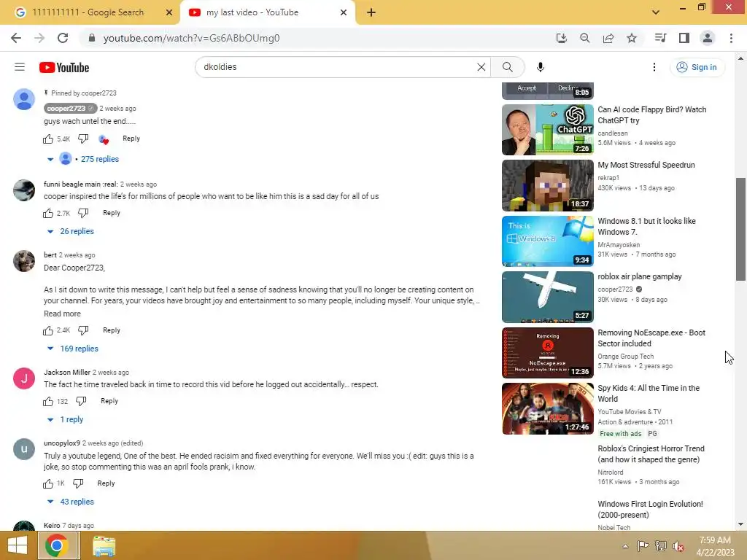Reply to cooper2723's pinned comment
Viewport: 747px width, 560px height.
tap(131, 139)
